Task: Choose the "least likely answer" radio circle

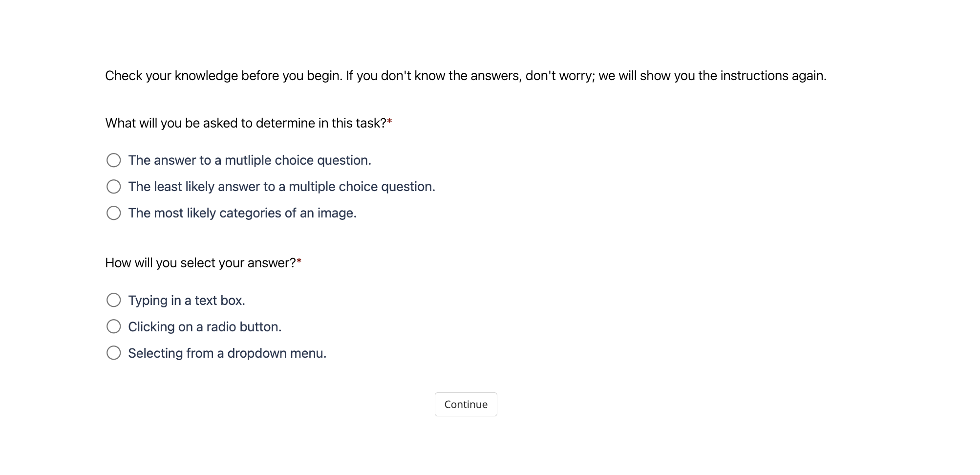Action: [114, 187]
